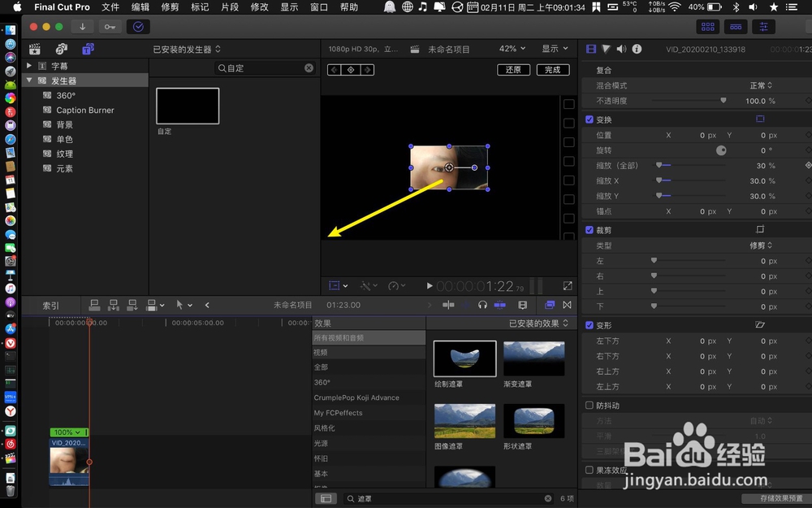Disable the 变换 checkbox in the inspector

tap(589, 118)
